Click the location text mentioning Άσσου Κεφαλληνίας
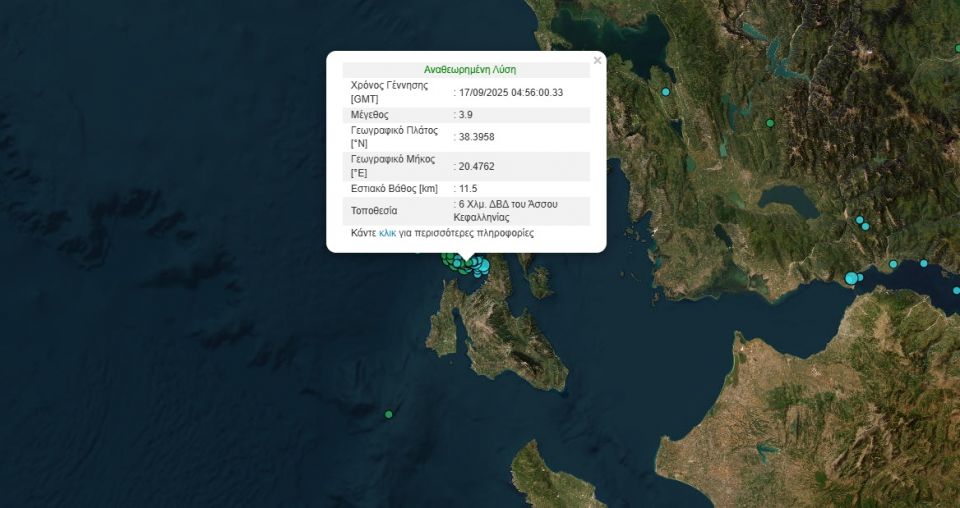Screen dimensions: 960x508 [x=507, y=210]
